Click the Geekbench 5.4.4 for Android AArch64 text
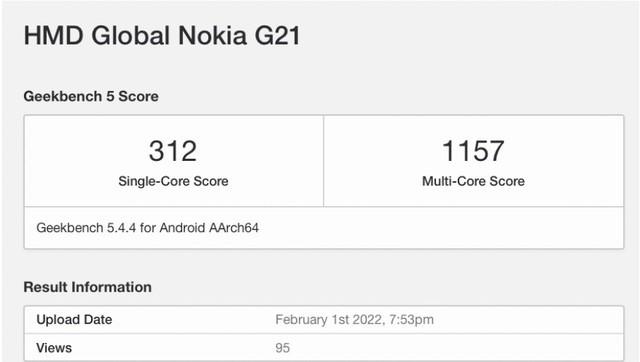 point(148,228)
